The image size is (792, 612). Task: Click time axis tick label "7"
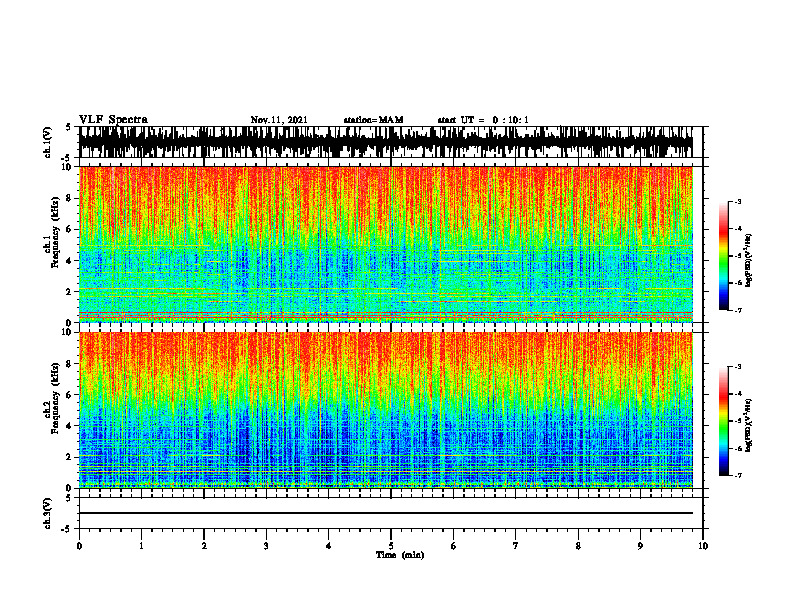click(516, 546)
